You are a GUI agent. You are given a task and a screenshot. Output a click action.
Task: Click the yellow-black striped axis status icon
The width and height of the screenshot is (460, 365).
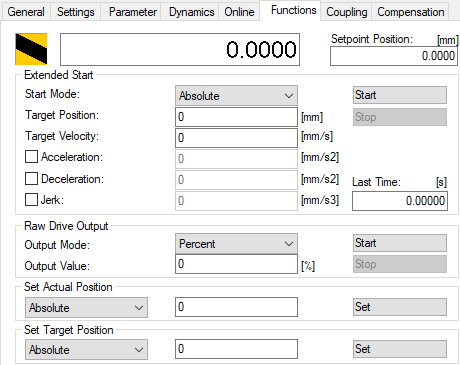click(x=31, y=49)
